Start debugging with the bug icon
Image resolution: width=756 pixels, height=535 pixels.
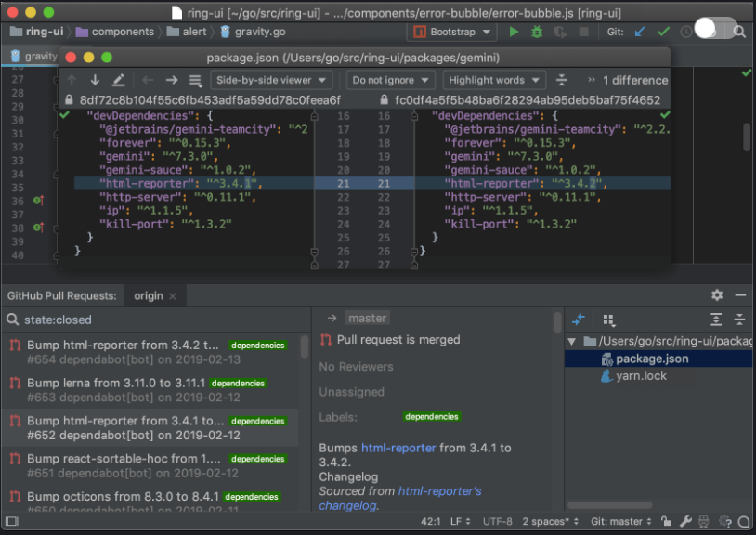click(x=537, y=32)
